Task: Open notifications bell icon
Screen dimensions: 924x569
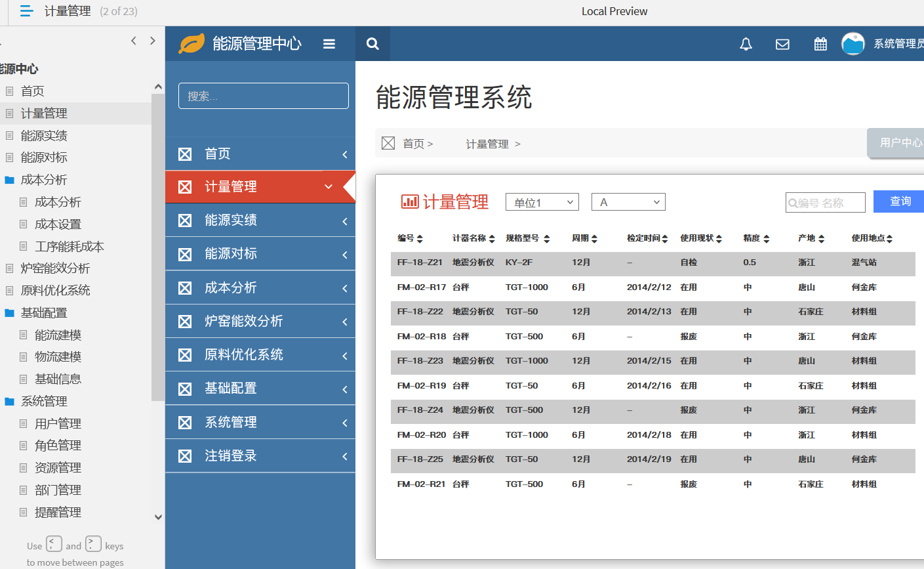Action: coord(746,44)
